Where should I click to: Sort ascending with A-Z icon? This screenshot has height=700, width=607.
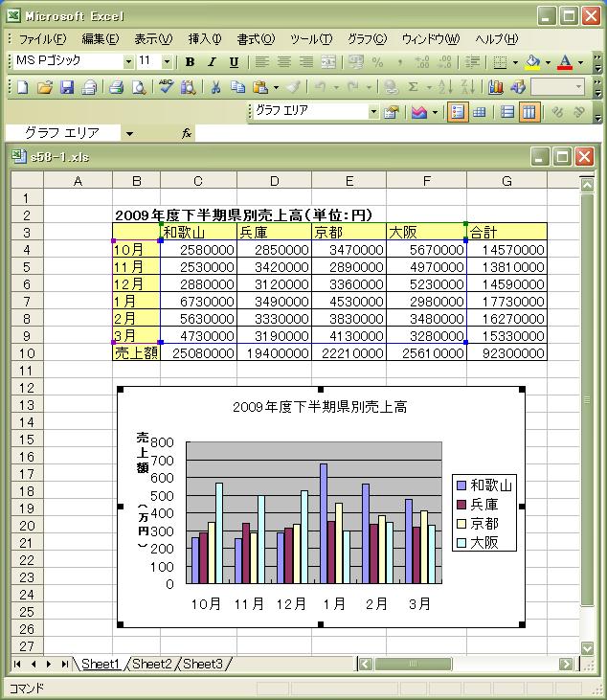[445, 87]
